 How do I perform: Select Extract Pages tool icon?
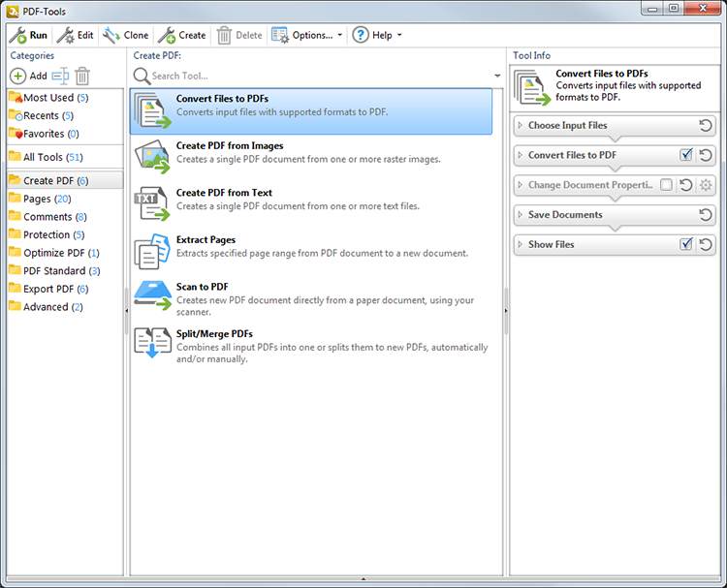(x=153, y=252)
